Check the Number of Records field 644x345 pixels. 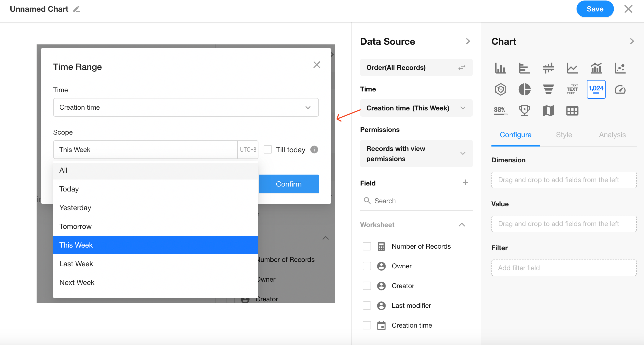pos(367,246)
